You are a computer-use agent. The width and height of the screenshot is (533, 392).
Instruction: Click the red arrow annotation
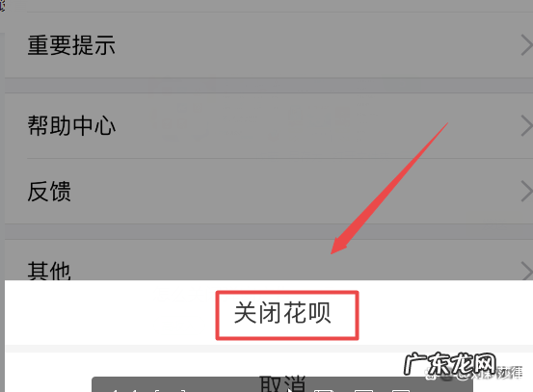389,188
